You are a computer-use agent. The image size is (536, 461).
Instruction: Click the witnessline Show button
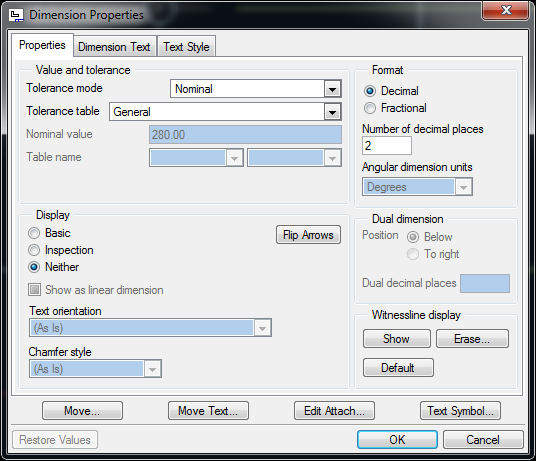coord(397,339)
